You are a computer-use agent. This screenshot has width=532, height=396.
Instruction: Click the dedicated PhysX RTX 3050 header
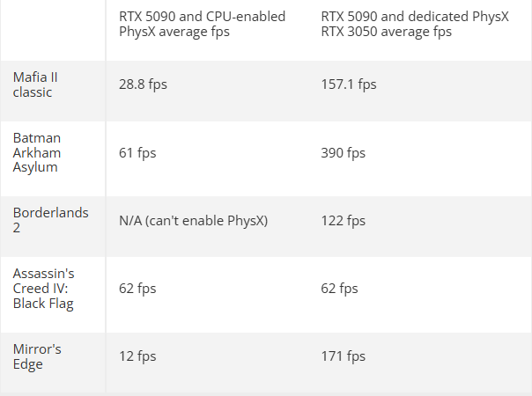coord(415,24)
